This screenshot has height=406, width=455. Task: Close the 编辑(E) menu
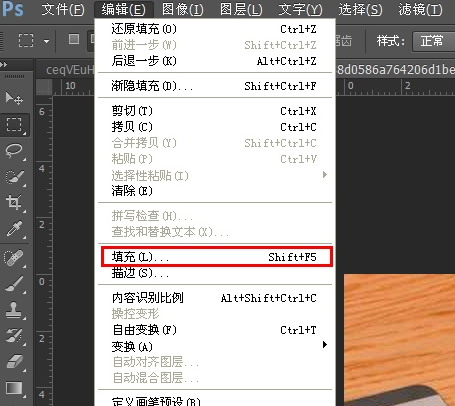(x=124, y=9)
